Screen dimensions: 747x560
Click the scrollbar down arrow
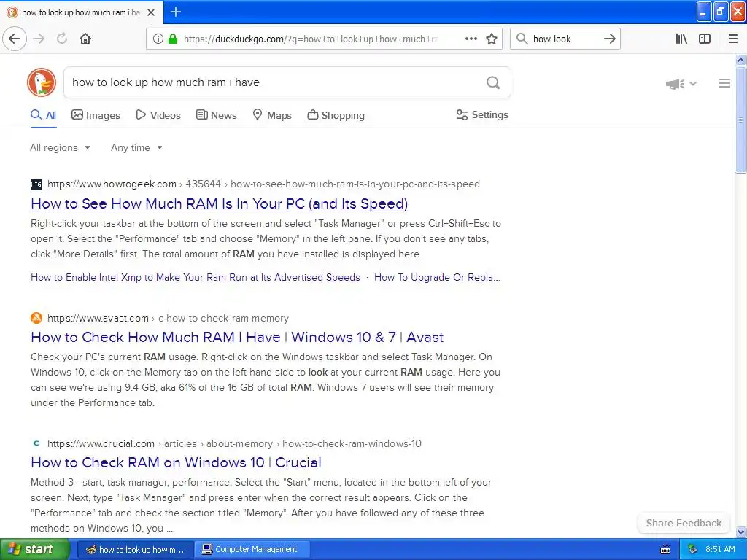740,532
